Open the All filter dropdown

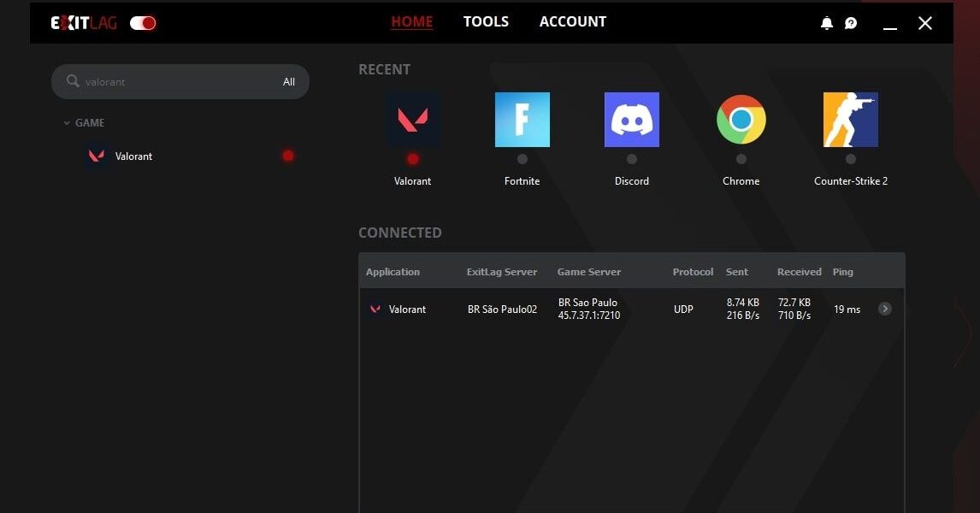pos(289,82)
